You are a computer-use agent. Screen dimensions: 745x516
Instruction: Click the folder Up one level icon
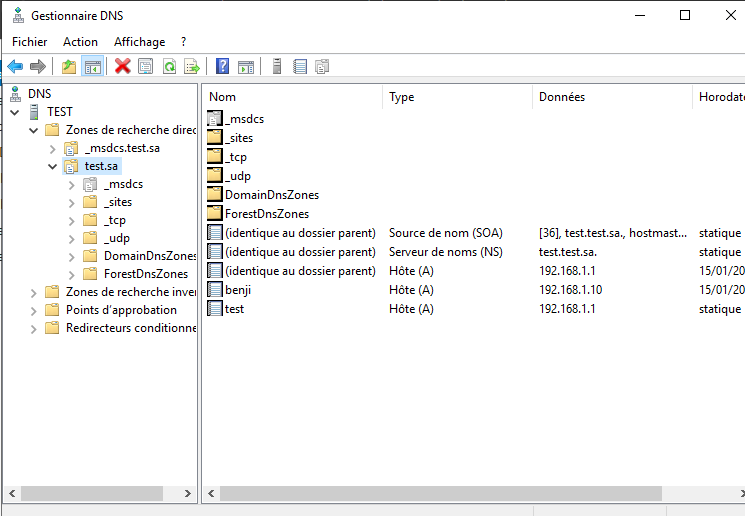[68, 67]
